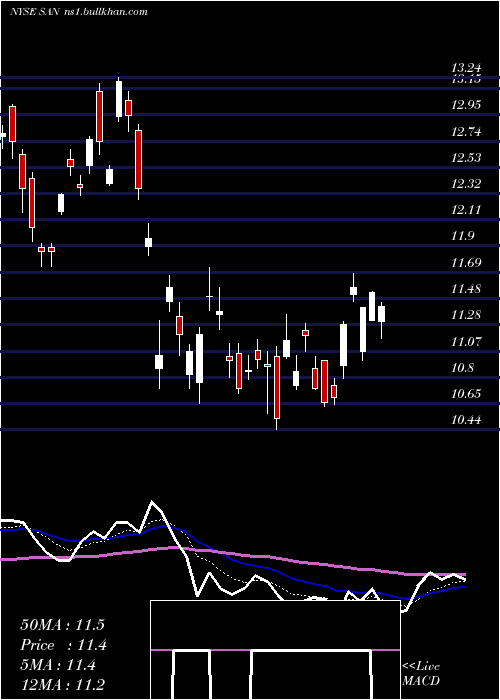The width and height of the screenshot is (500, 700).
Task: Click the 13.24 price label
Action: [x=466, y=68]
